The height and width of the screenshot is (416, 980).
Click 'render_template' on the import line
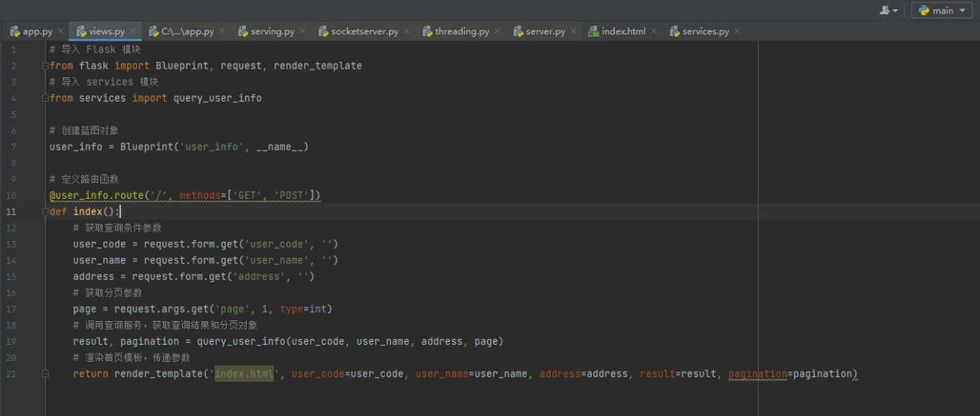tap(318, 66)
